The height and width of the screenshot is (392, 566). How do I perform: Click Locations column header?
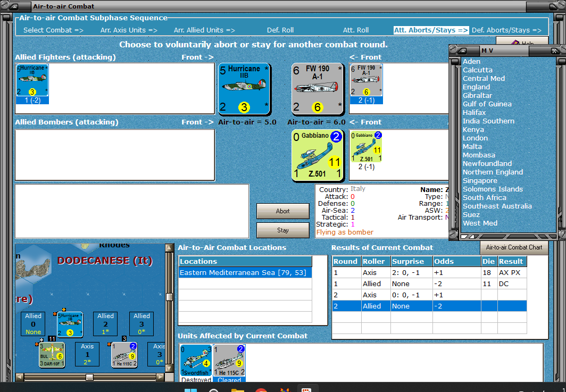(x=245, y=261)
